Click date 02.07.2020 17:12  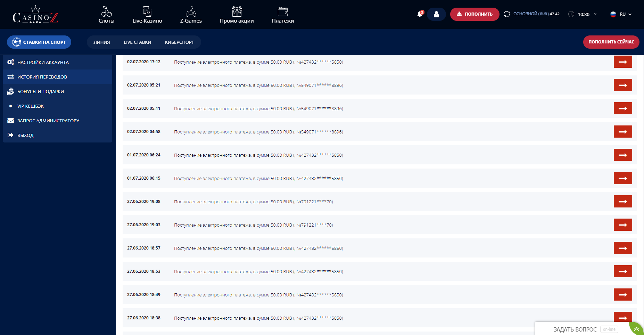(144, 62)
